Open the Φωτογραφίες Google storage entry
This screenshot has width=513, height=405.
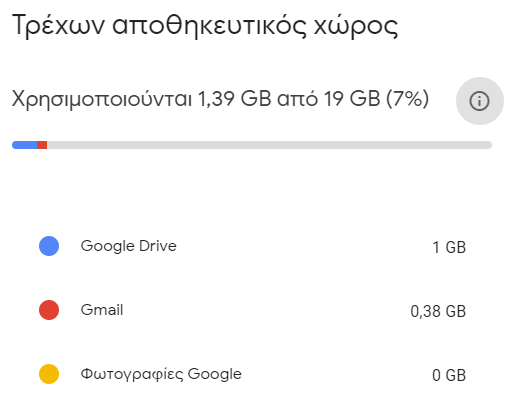(x=252, y=374)
